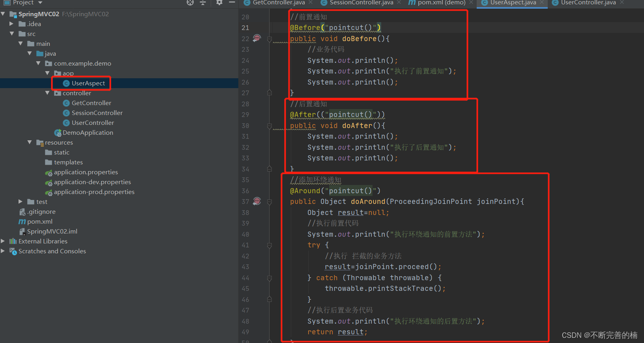This screenshot has width=644, height=343.
Task: Switch to SessionController.java tab
Action: pos(361,3)
